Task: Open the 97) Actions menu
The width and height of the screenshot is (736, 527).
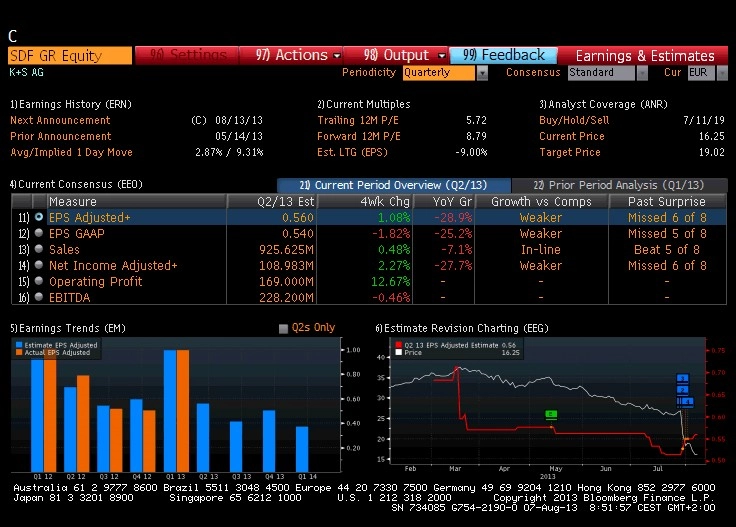Action: tap(291, 55)
